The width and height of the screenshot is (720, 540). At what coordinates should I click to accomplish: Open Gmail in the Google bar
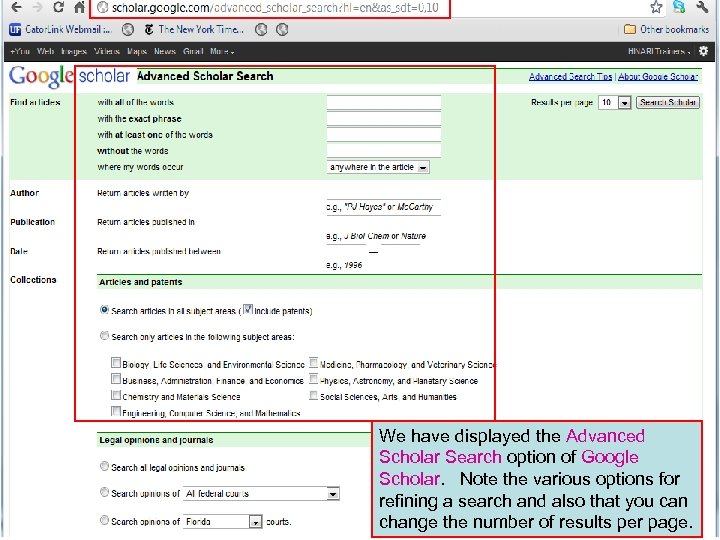click(193, 51)
